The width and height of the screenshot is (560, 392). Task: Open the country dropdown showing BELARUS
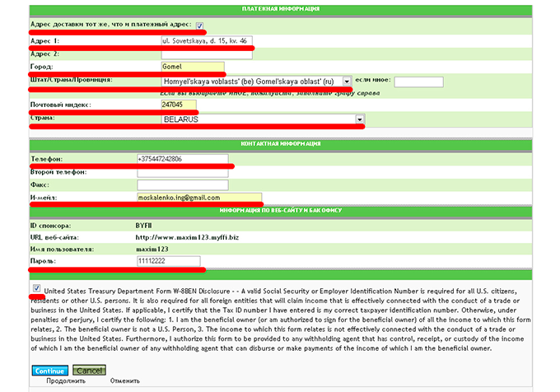pyautogui.click(x=263, y=119)
